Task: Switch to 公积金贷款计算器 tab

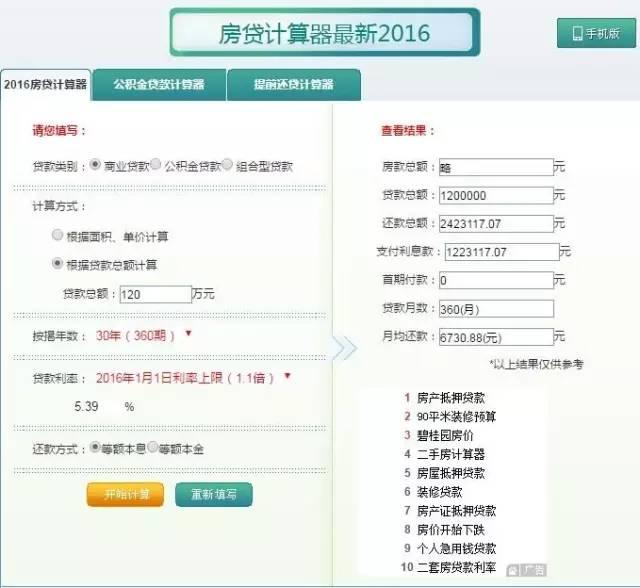Action: (x=159, y=84)
